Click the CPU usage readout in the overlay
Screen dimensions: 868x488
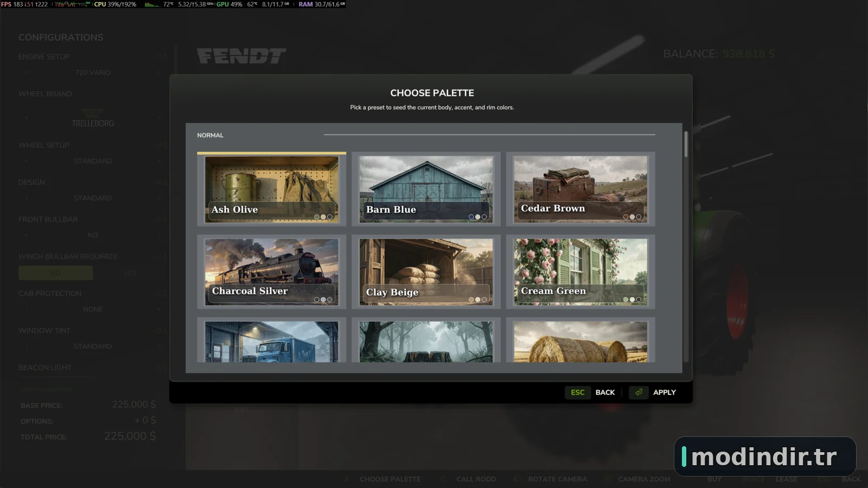point(115,4)
